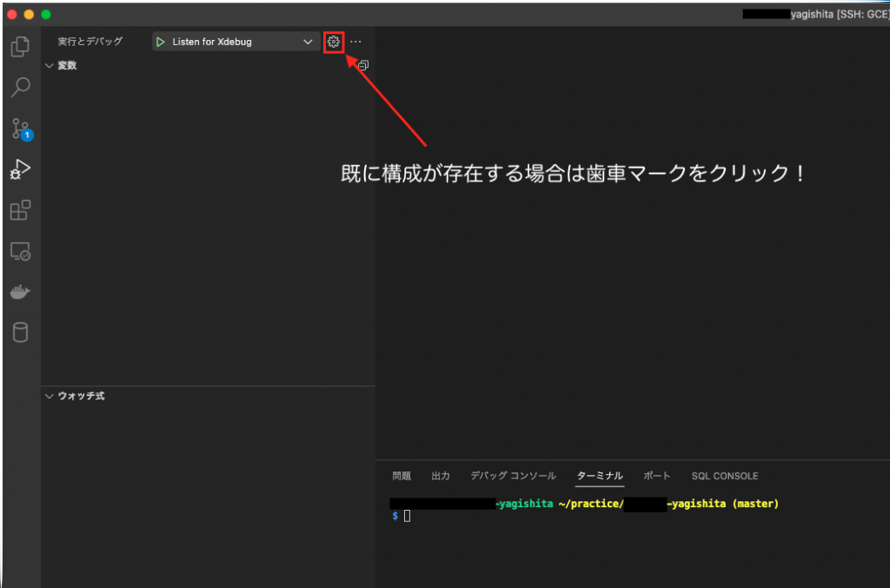
Task: Start debugging with the green play button
Action: tap(161, 42)
